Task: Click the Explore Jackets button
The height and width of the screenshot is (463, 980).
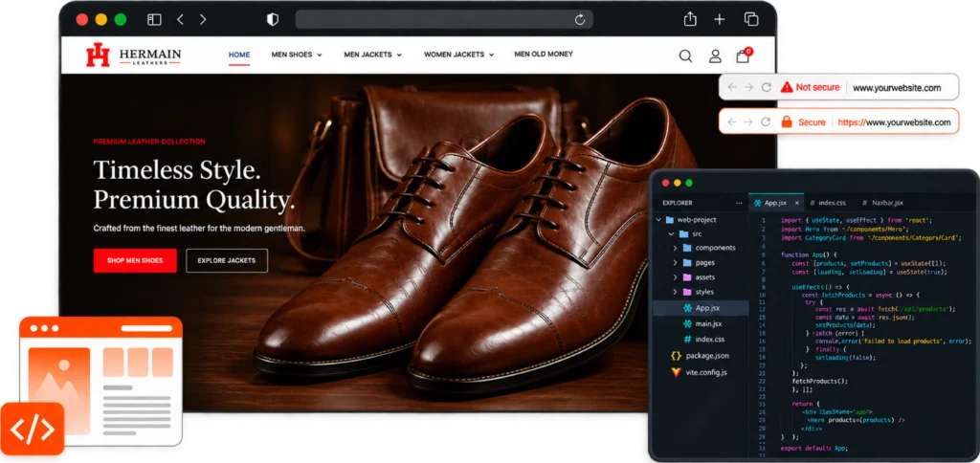Action: (227, 260)
